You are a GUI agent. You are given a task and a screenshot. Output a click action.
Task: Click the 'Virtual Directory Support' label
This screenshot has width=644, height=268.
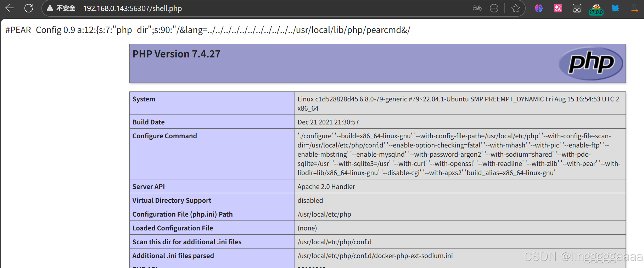point(172,200)
